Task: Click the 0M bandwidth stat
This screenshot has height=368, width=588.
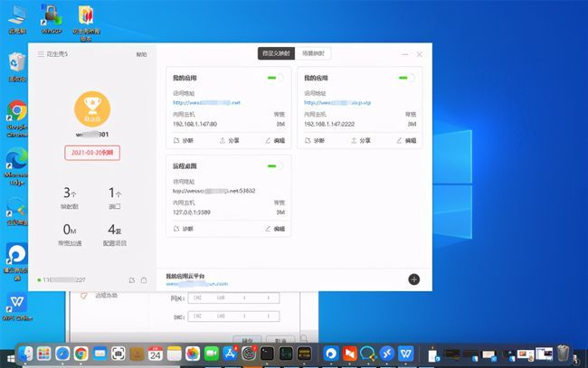Action: click(x=70, y=229)
